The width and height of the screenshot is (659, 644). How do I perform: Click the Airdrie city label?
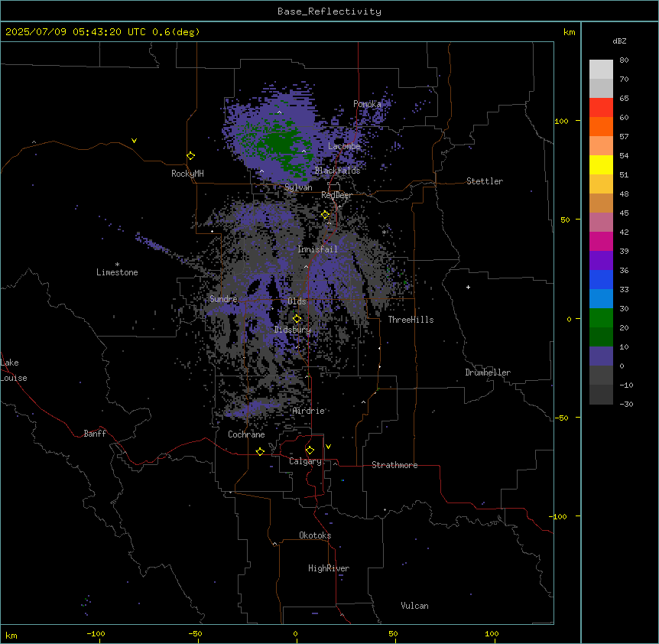(x=309, y=411)
